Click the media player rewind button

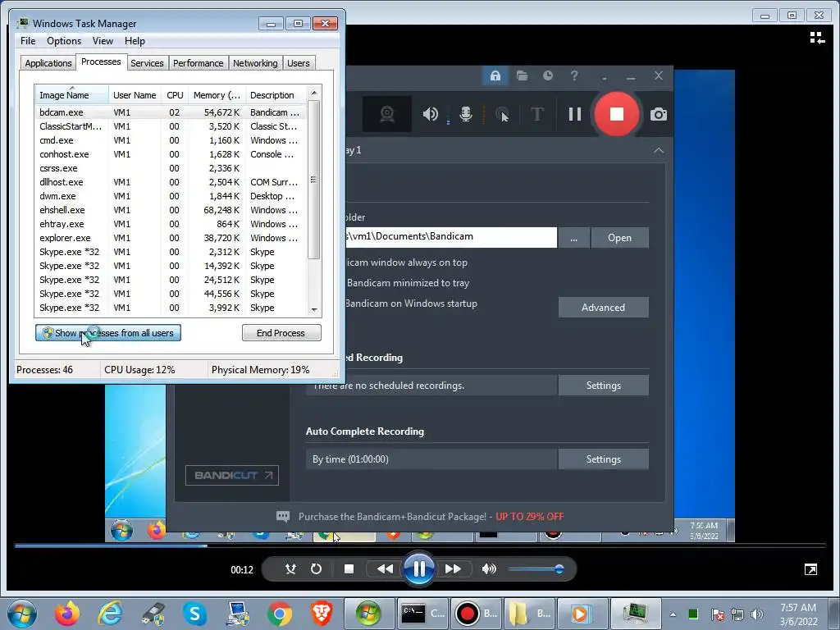point(385,569)
